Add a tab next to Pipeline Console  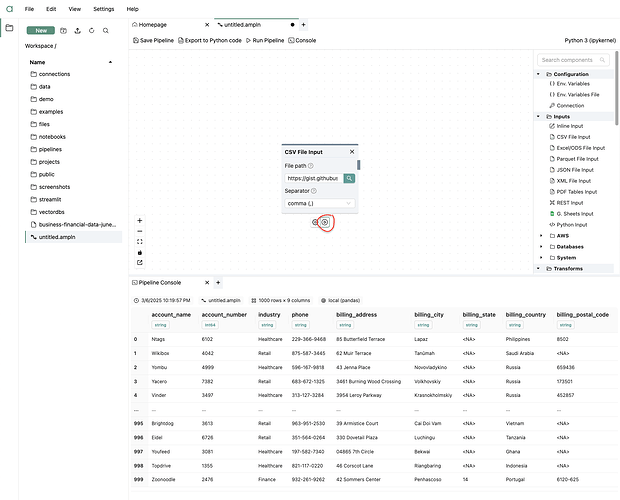(x=218, y=283)
